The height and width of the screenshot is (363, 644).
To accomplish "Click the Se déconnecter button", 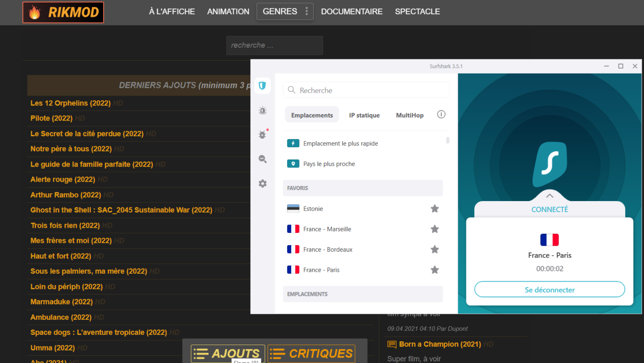I will 550,289.
